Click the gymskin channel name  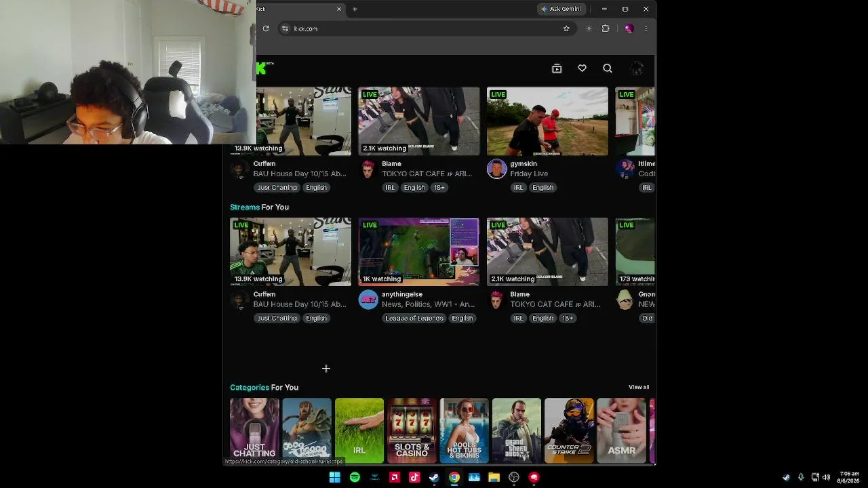[524, 163]
